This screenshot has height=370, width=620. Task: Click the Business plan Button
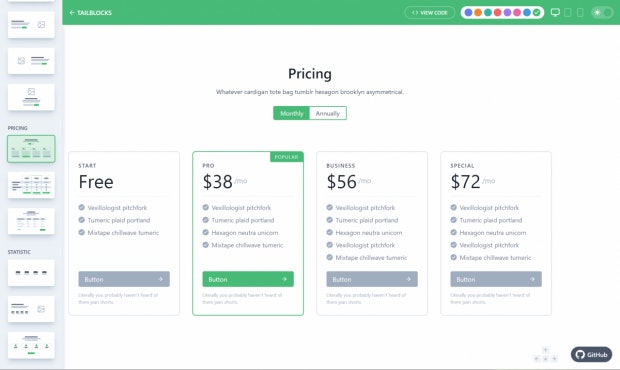(372, 279)
